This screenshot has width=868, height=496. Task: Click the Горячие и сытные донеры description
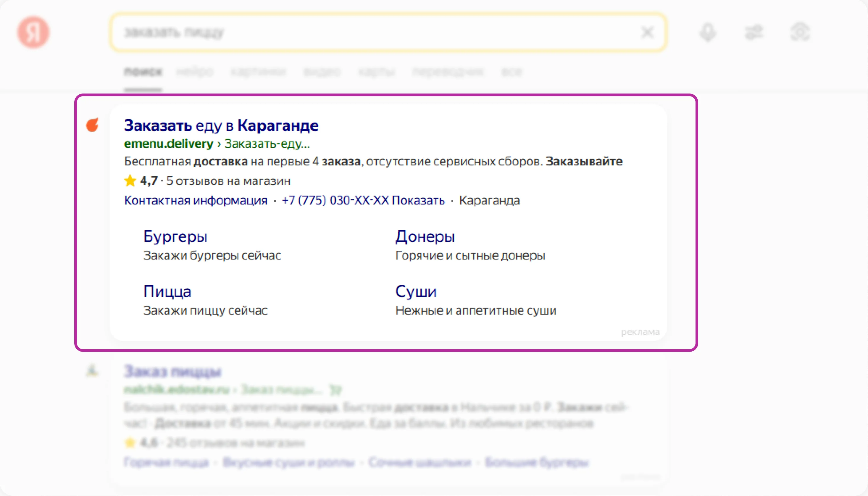point(470,255)
